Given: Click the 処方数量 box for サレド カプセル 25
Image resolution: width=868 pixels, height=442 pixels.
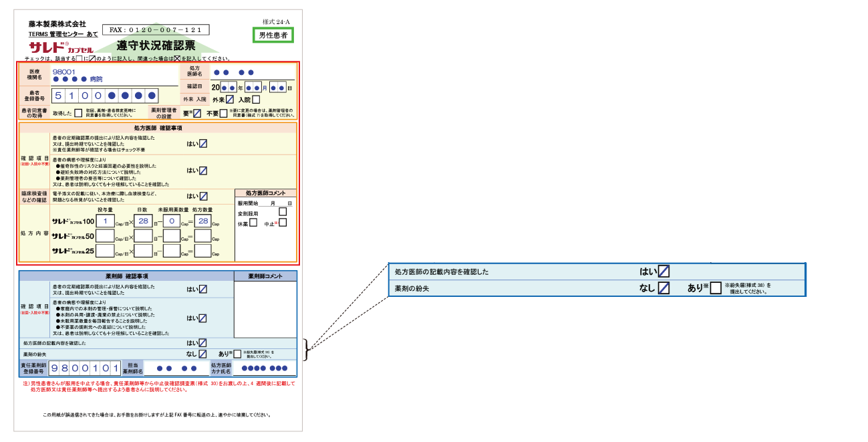Looking at the screenshot, I should point(202,251).
